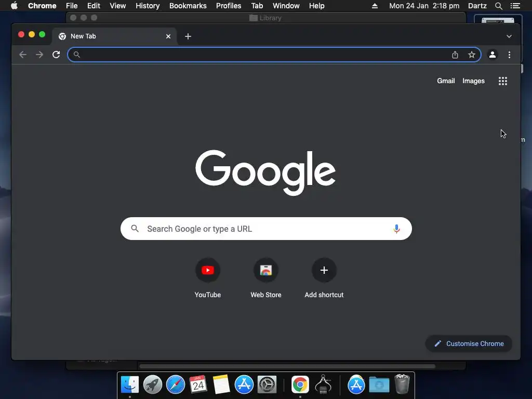
Task: Open the Downloads folder in the Dock
Action: [379, 385]
